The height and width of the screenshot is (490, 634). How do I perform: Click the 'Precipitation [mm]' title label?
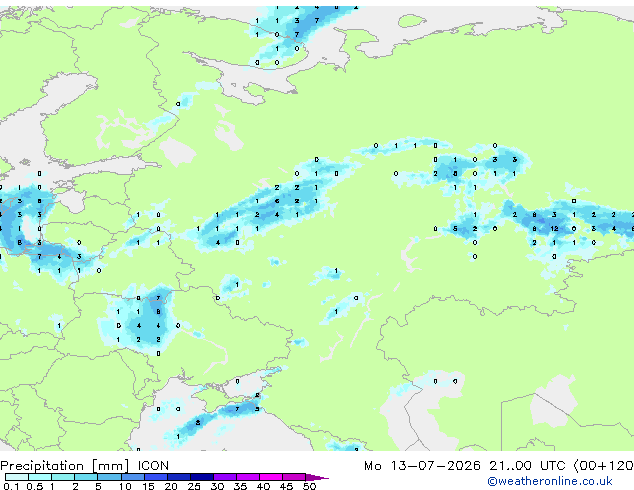click(x=65, y=466)
